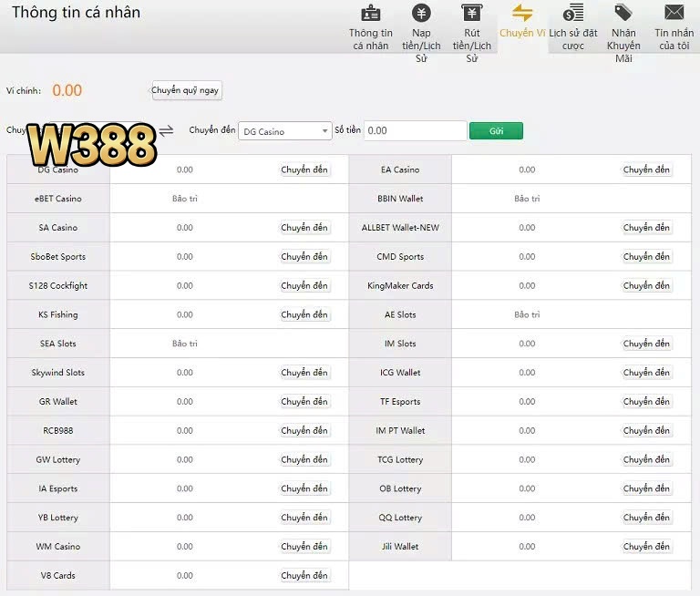Click the Thông tin cá nhân page heading

click(x=76, y=12)
